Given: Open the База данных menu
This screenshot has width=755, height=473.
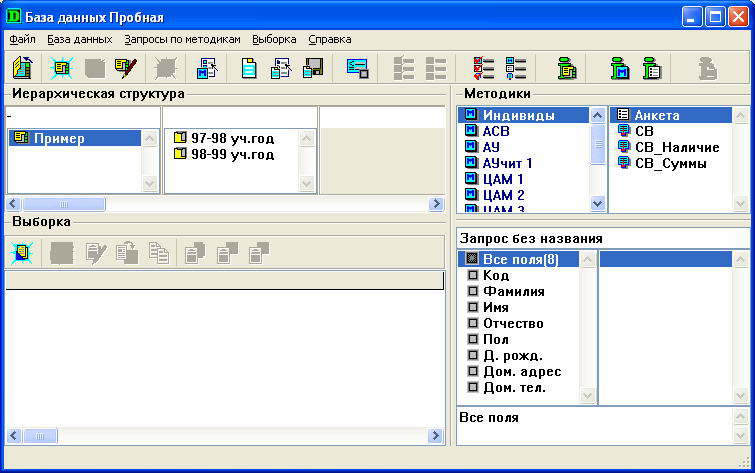Looking at the screenshot, I should click(x=79, y=39).
